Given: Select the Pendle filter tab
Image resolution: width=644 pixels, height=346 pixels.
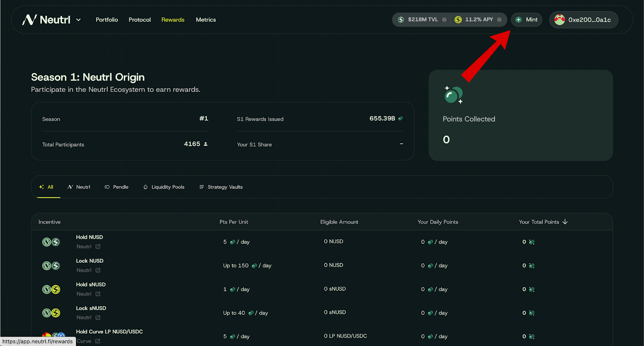Looking at the screenshot, I should point(117,187).
